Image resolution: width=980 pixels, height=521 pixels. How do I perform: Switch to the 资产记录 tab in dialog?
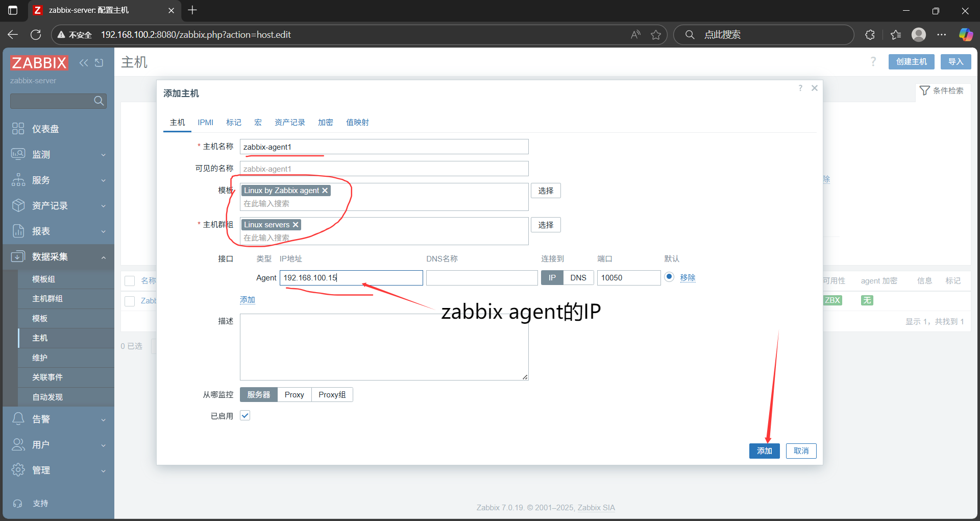point(290,123)
